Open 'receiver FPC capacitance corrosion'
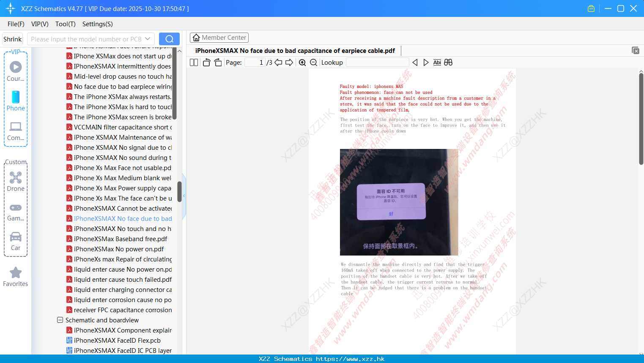644x363 pixels. pos(123,310)
